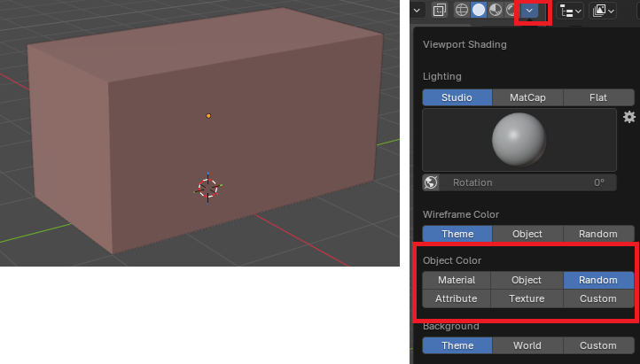Screen dimensions: 640x364
Task: Set lighting to Flat
Action: (598, 97)
